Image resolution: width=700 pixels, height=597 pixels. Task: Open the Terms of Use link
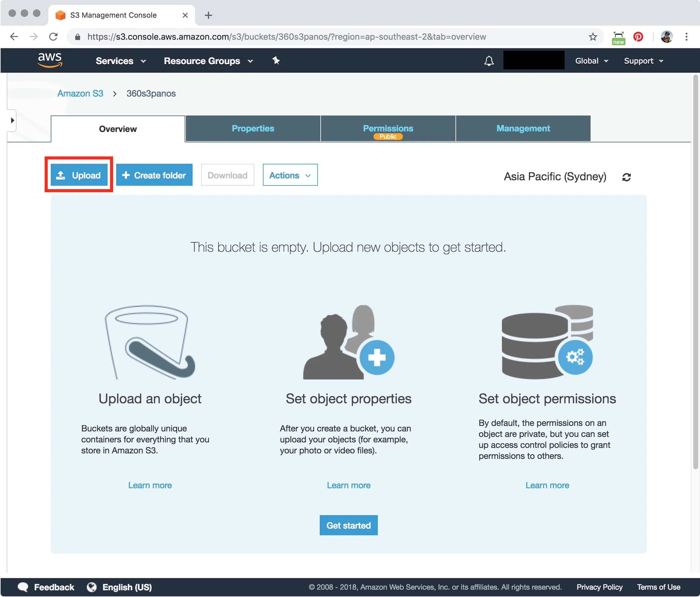pyautogui.click(x=658, y=587)
